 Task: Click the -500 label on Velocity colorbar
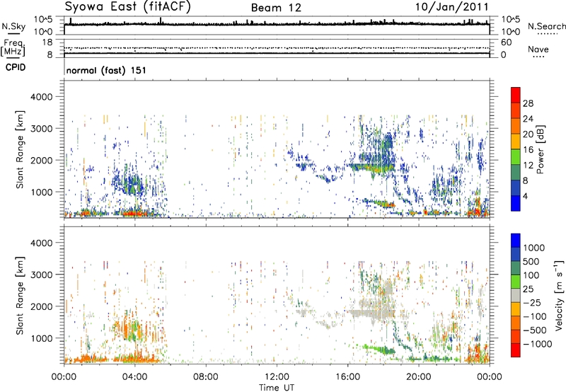pyautogui.click(x=534, y=330)
